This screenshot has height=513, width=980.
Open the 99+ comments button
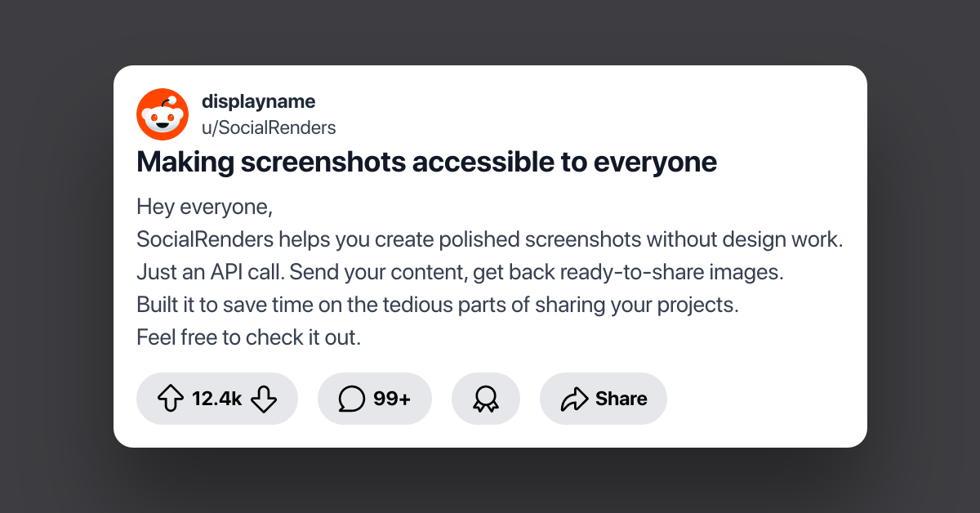375,399
